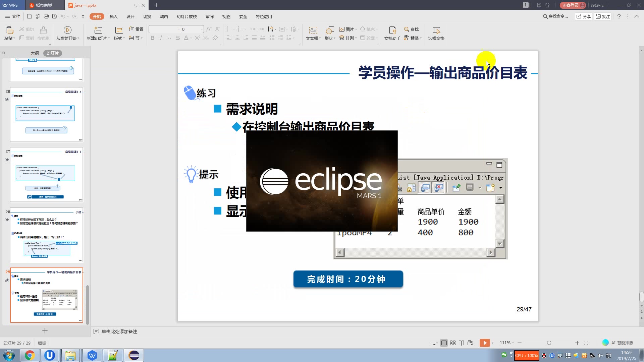The width and height of the screenshot is (644, 362).
Task: Click the Print icon in quick toolbar
Action: [46, 16]
